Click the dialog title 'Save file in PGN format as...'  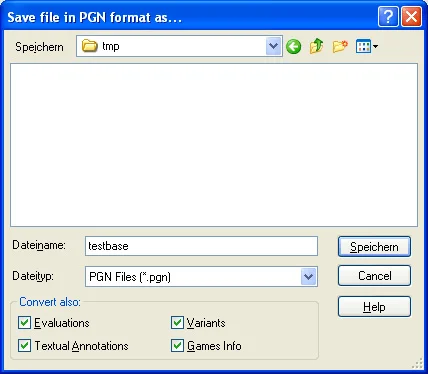95,17
